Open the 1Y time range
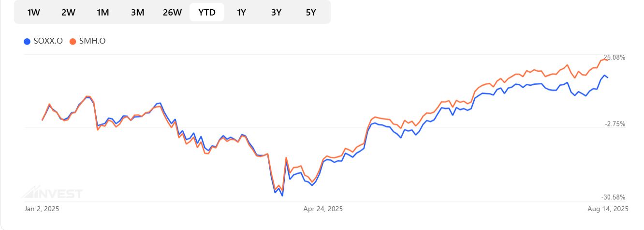Screen dimensions: 644x230 click(241, 13)
